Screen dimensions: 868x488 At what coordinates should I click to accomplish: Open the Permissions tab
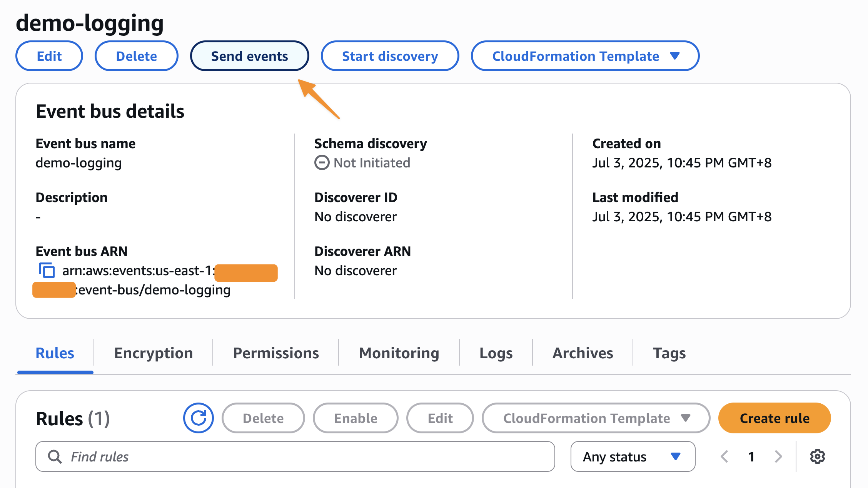[x=276, y=353]
